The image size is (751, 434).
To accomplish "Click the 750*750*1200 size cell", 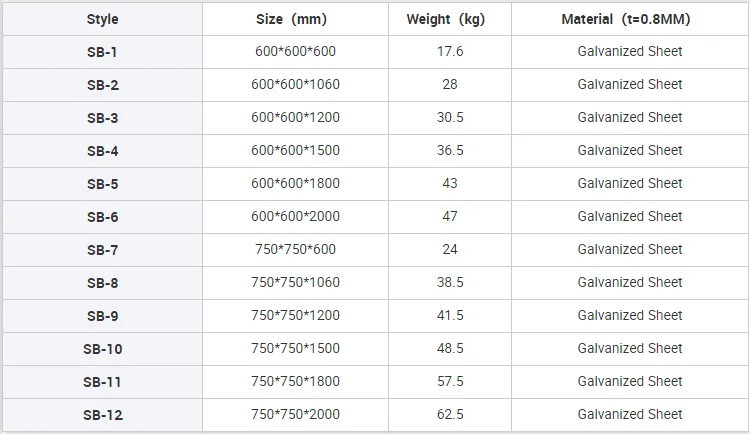I will 295,316.
